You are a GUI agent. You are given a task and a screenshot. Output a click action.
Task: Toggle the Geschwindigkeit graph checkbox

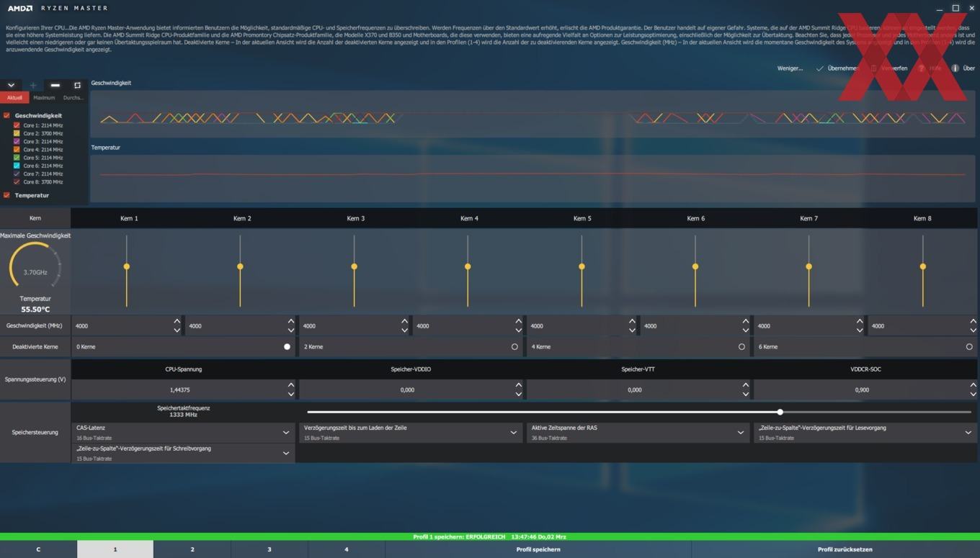tap(6, 115)
